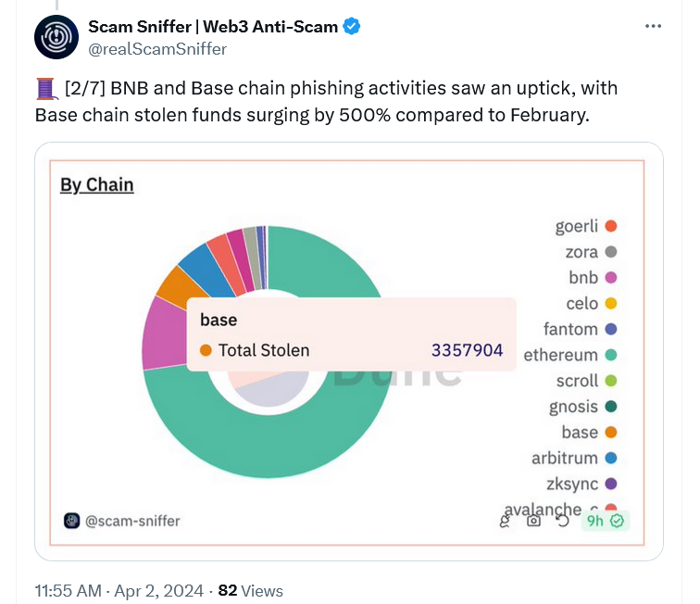Click the refresh arrow icon on chart
The image size is (700, 604).
(561, 521)
